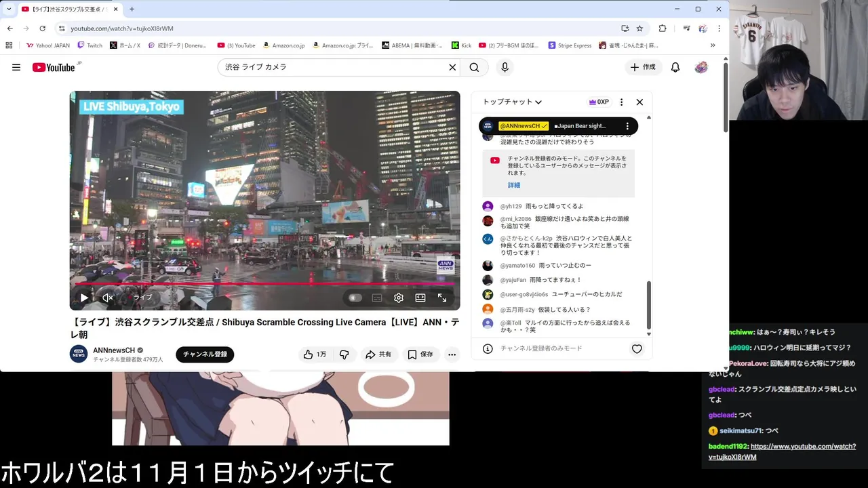Share the video via 共有 button

pos(378,354)
